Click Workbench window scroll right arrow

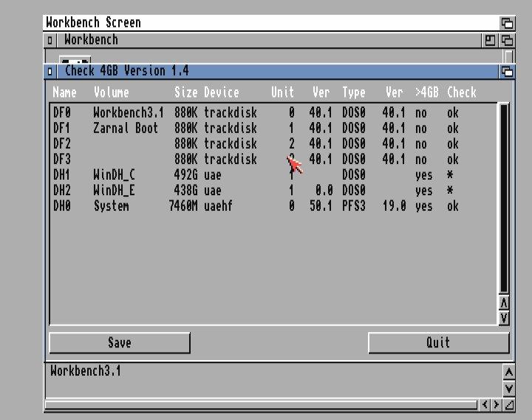coord(497,404)
